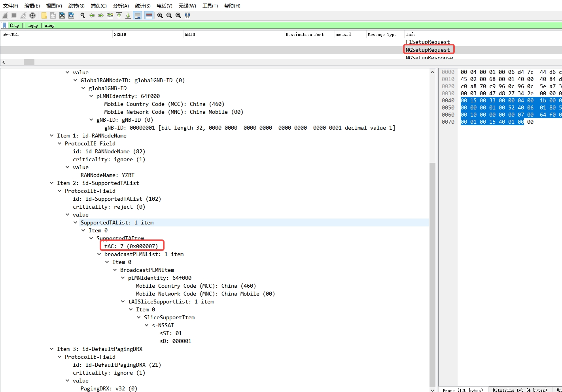The image size is (562, 392).
Task: Stop the running capture
Action: click(x=14, y=15)
